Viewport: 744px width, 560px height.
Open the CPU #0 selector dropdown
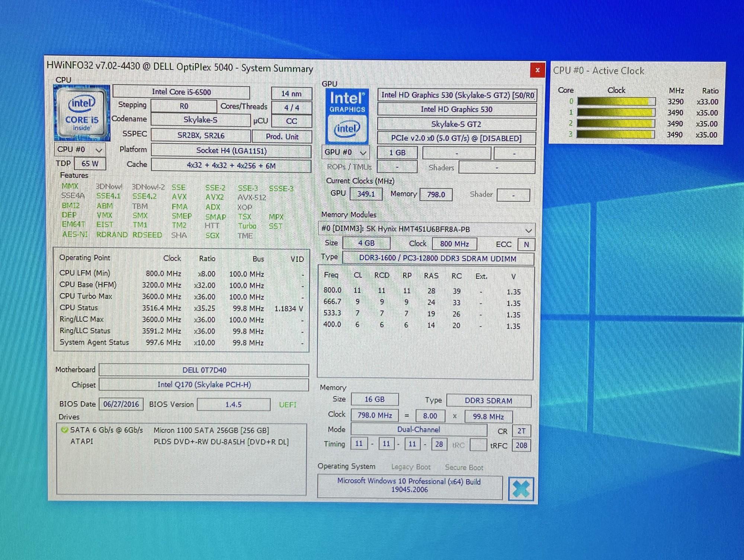click(80, 149)
